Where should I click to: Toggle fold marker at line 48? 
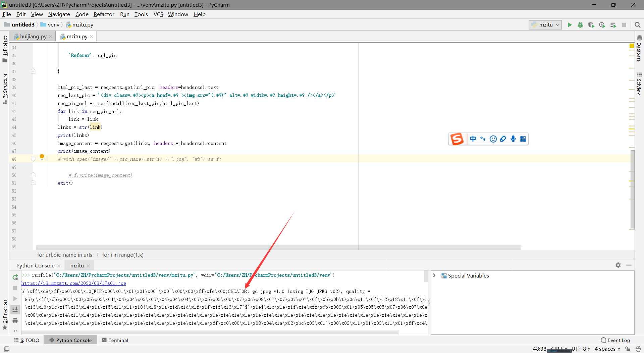tap(33, 159)
